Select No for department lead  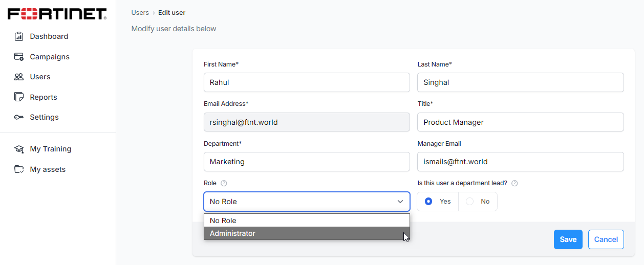point(469,202)
